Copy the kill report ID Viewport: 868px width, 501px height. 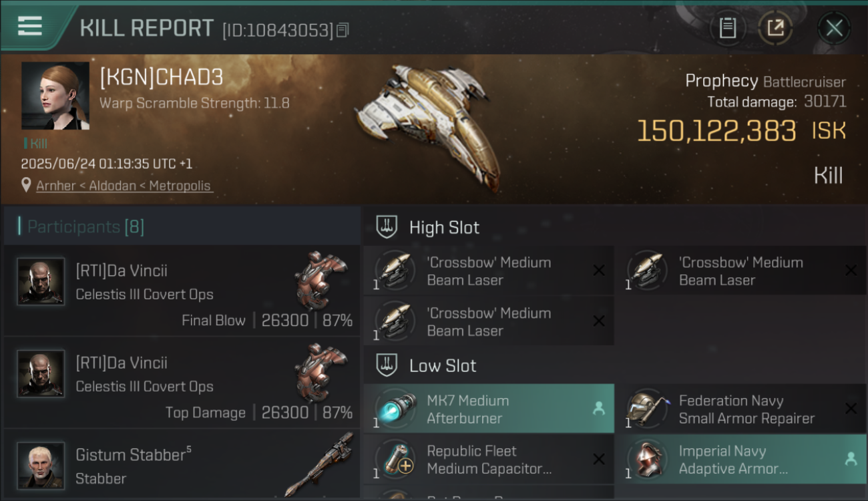[343, 30]
